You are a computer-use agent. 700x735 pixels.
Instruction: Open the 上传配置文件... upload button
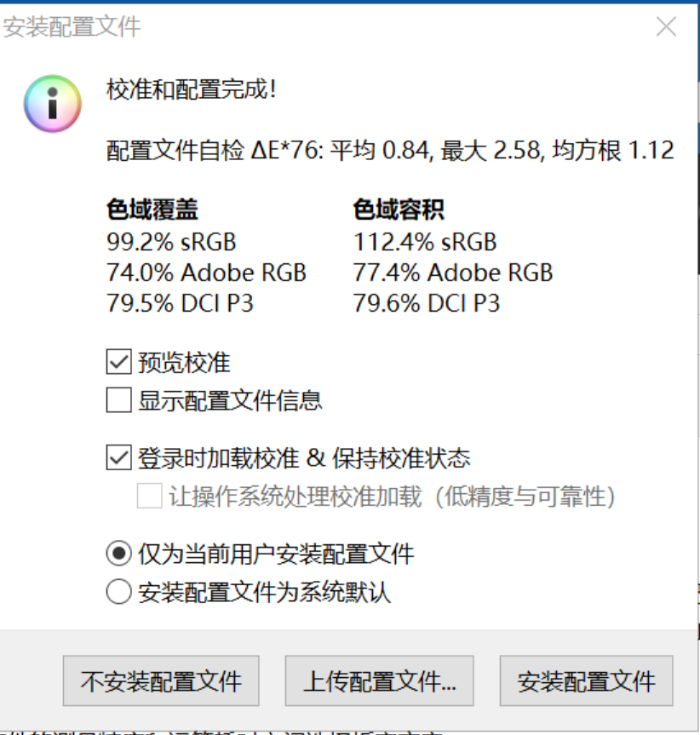380,680
